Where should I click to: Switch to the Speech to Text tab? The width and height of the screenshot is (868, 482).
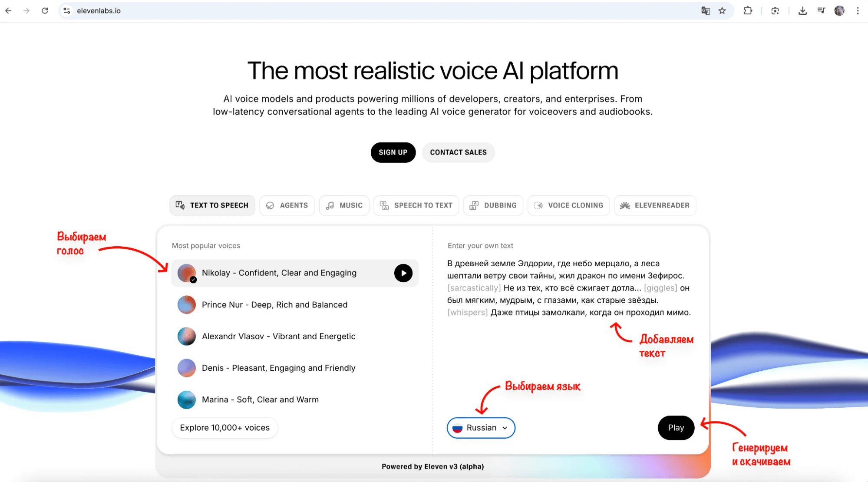tap(416, 205)
